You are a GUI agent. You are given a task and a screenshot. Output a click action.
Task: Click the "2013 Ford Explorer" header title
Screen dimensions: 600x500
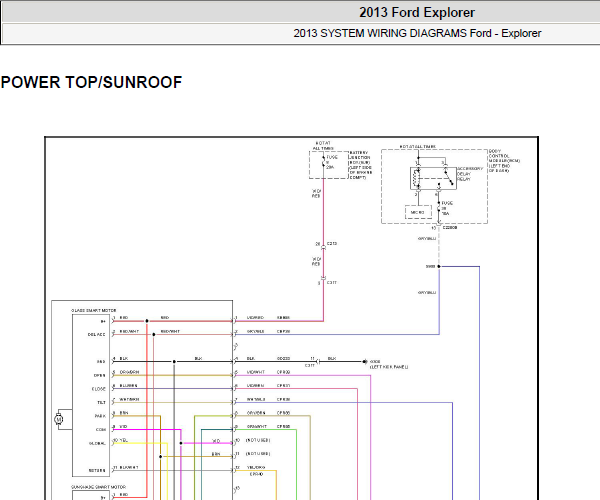(417, 13)
